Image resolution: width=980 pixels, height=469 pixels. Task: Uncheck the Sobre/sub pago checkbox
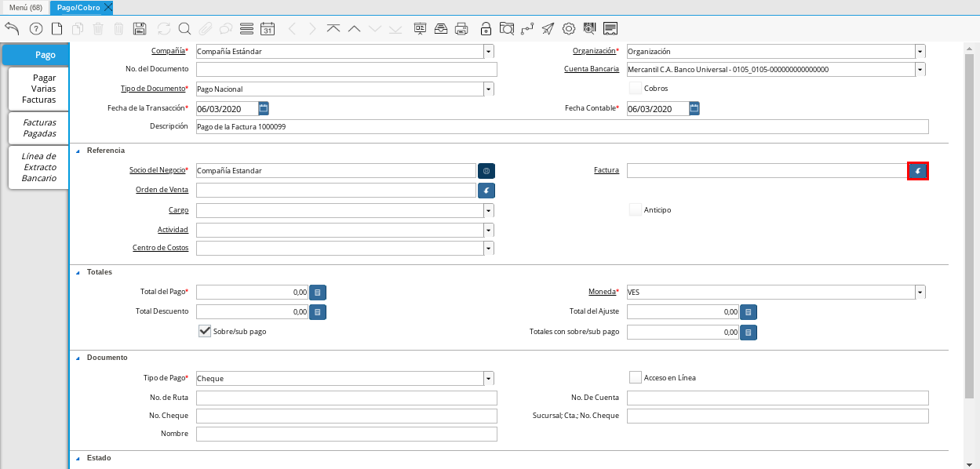205,331
